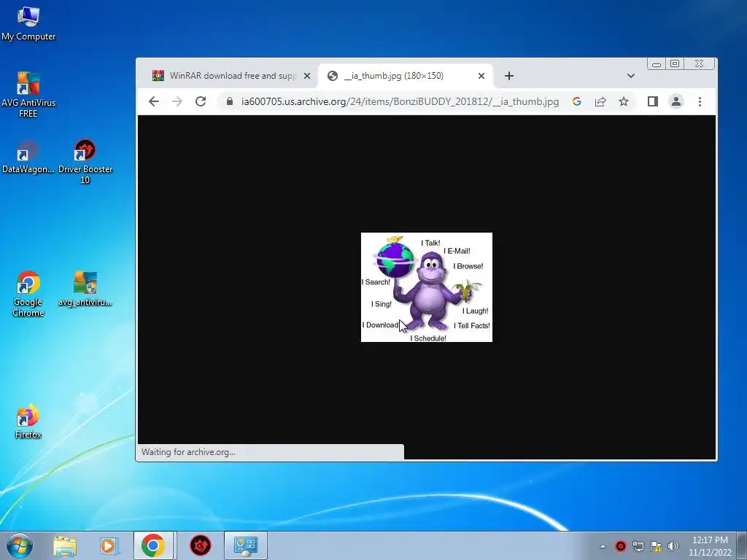The height and width of the screenshot is (560, 747).
Task: Click the "Waiting for archive.org..." status text
Action: (x=188, y=452)
